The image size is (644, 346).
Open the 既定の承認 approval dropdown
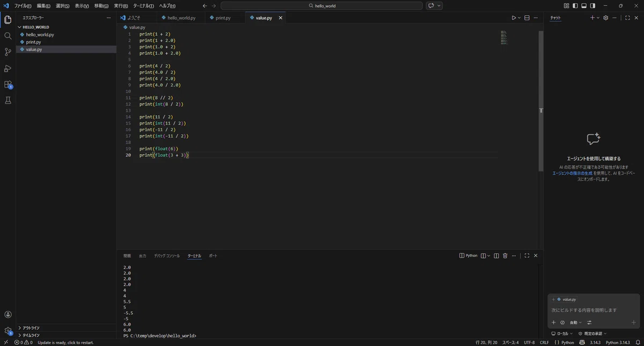click(x=592, y=334)
